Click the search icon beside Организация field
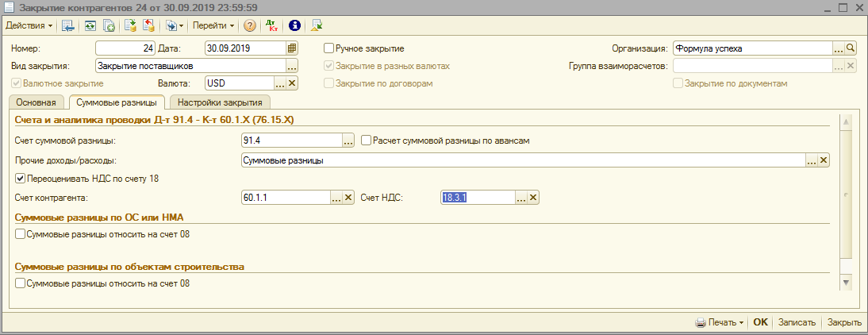 tap(851, 48)
